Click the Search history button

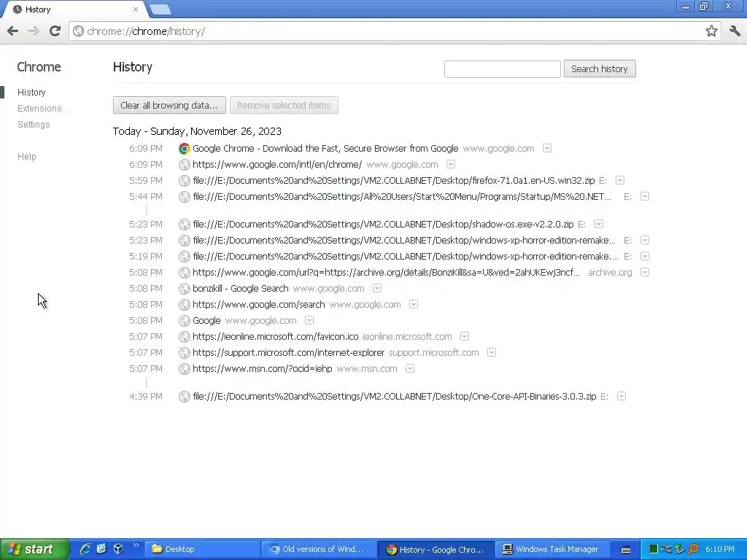click(x=600, y=69)
